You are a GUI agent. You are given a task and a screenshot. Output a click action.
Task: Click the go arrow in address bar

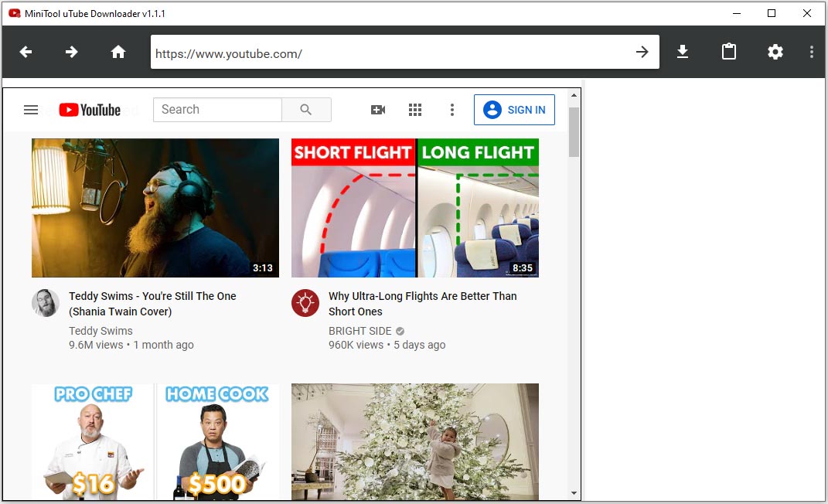point(642,52)
